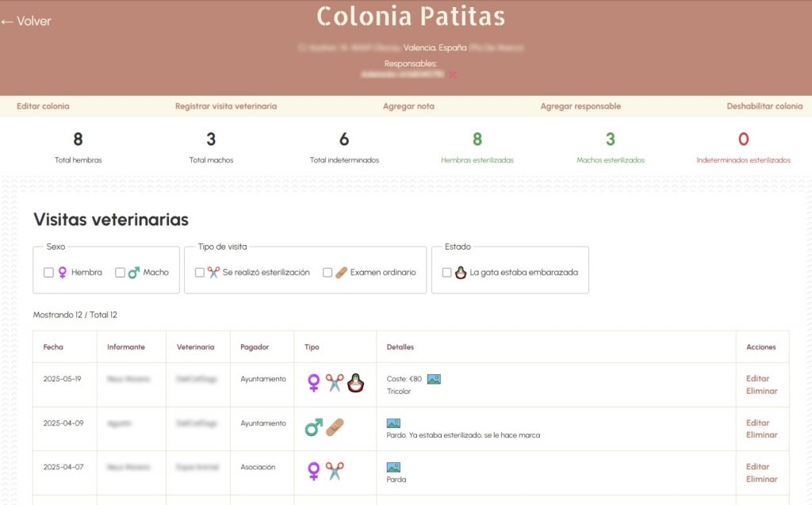Click Editar on the 2025-05-19 visit
Screen dimensions: 812x505
759,378
